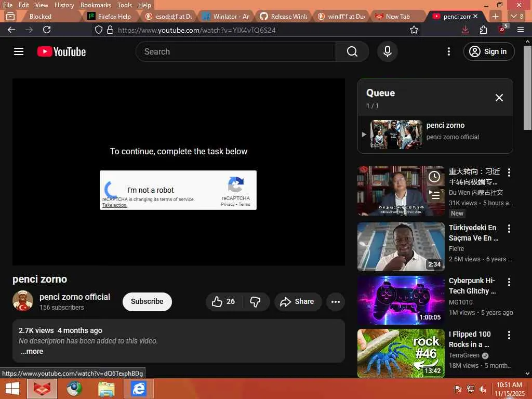Start voice search with microphone icon
The image size is (532, 399).
coord(387,51)
